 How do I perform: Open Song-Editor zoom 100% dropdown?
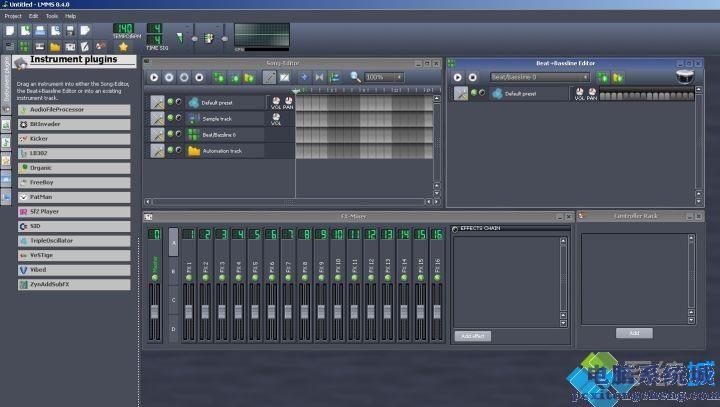click(x=384, y=77)
